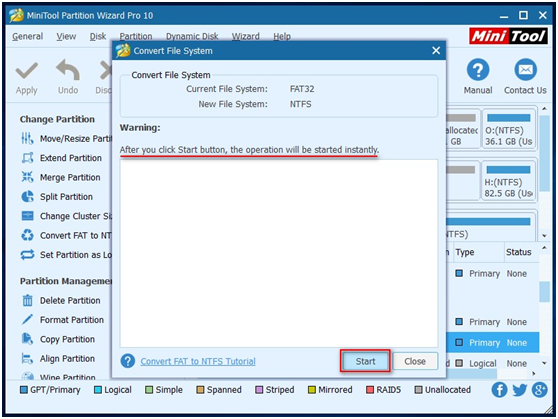The height and width of the screenshot is (419, 558).
Task: Click the Format Partition pencil icon
Action: 27,320
